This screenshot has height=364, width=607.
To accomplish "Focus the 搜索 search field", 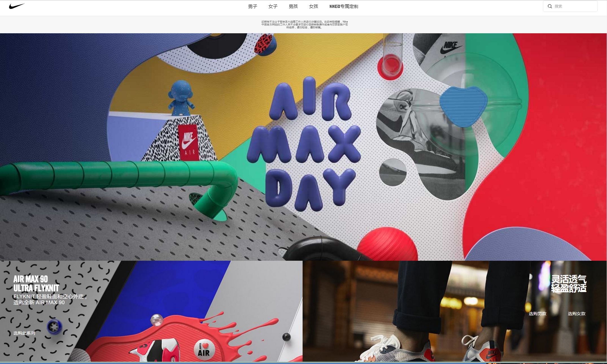I will click(570, 6).
